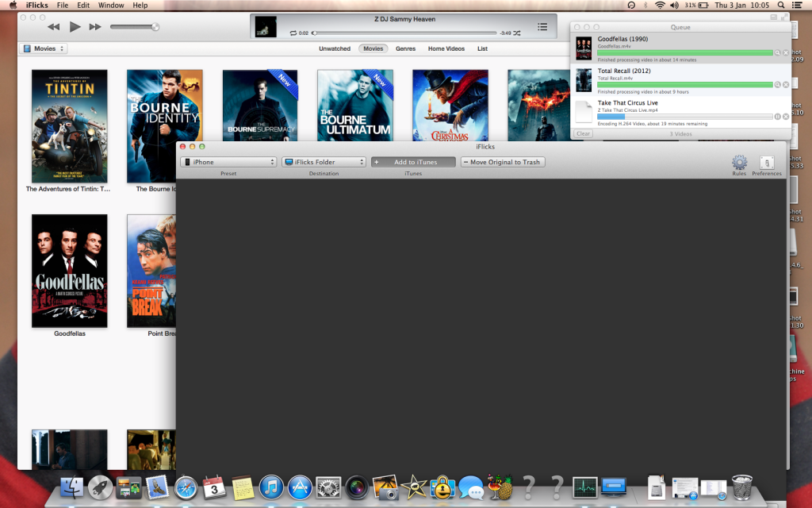Reveal Total Recall (2012) with magnifier icon

(777, 84)
